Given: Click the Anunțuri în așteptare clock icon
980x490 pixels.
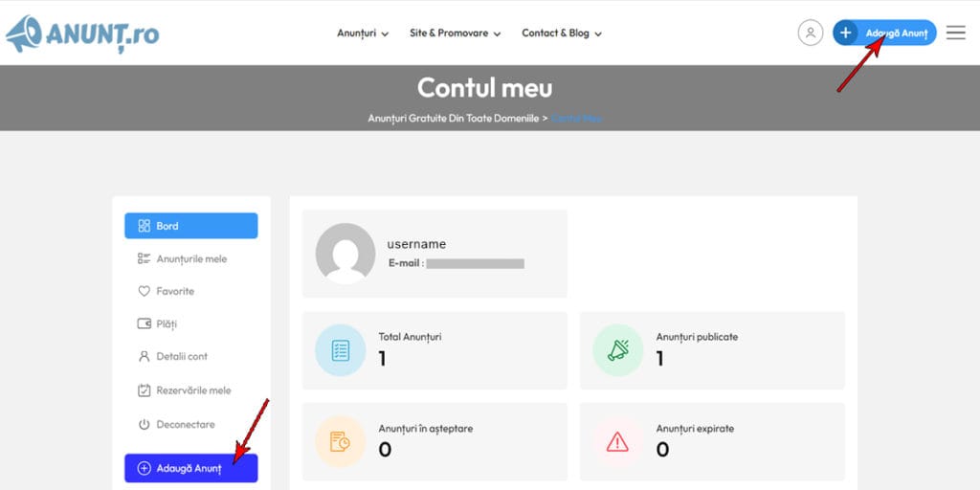Looking at the screenshot, I should coord(340,441).
